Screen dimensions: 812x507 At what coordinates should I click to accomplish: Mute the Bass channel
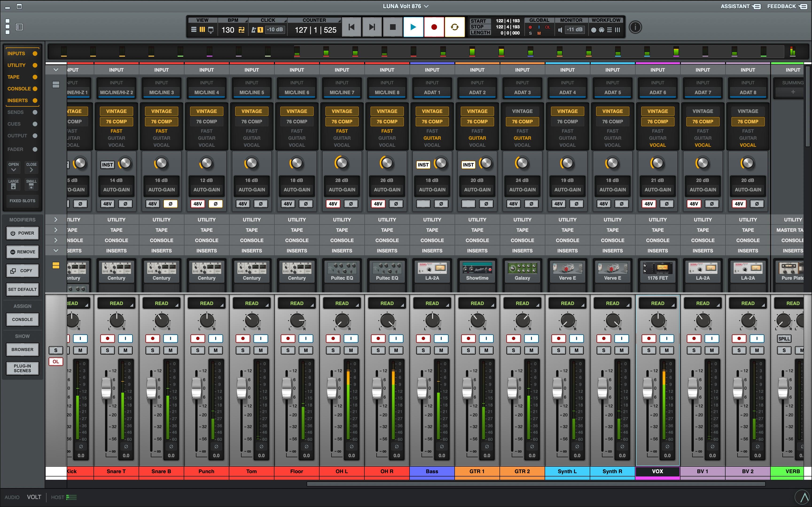(x=441, y=350)
